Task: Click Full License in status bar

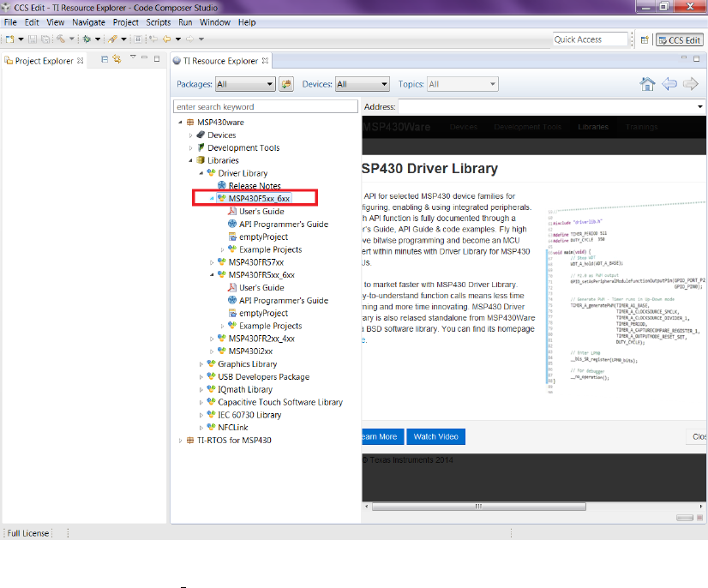Action: click(x=28, y=533)
